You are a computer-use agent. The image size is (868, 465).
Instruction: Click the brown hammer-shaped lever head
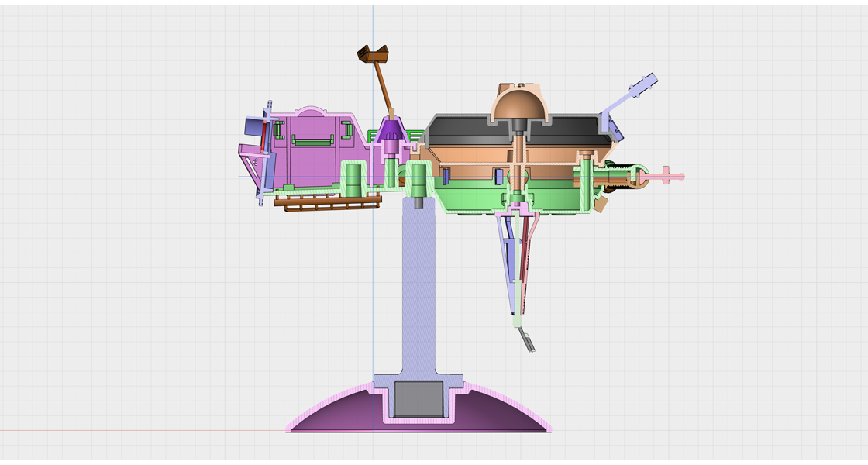pos(372,53)
